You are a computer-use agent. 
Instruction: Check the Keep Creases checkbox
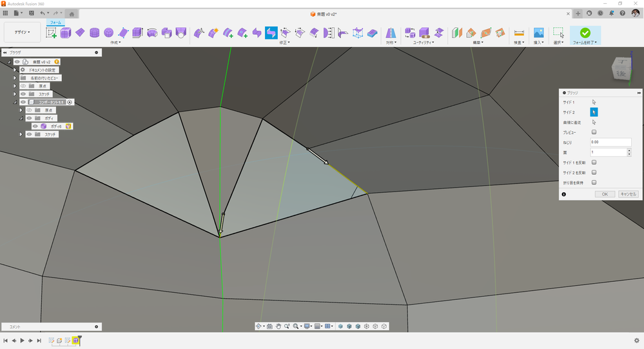pos(594,182)
